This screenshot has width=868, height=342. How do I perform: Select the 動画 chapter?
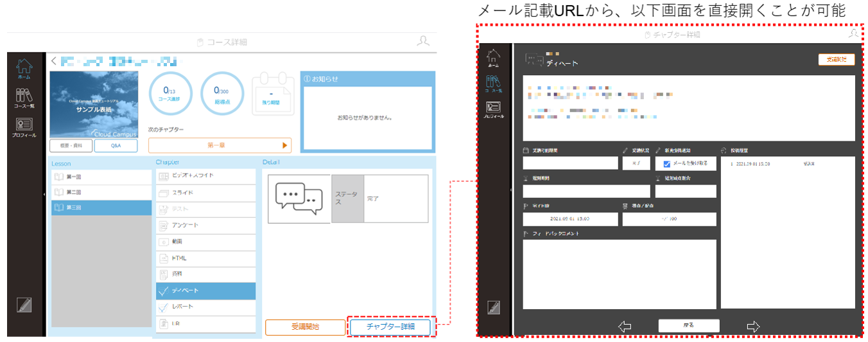pyautogui.click(x=205, y=242)
